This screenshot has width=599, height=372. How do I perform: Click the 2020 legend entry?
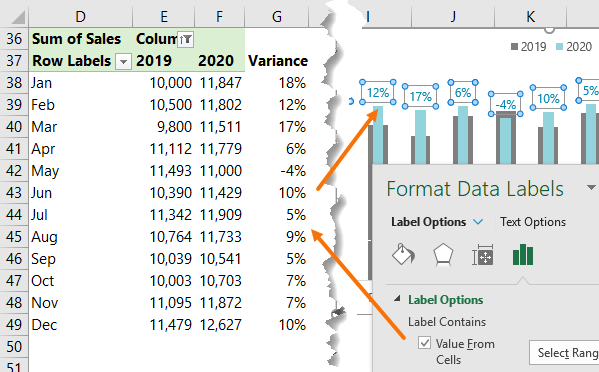point(574,47)
